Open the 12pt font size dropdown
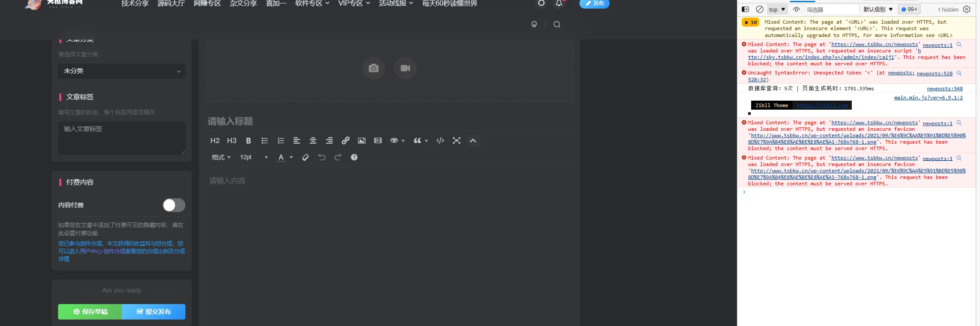Image resolution: width=980 pixels, height=326 pixels. click(x=254, y=157)
